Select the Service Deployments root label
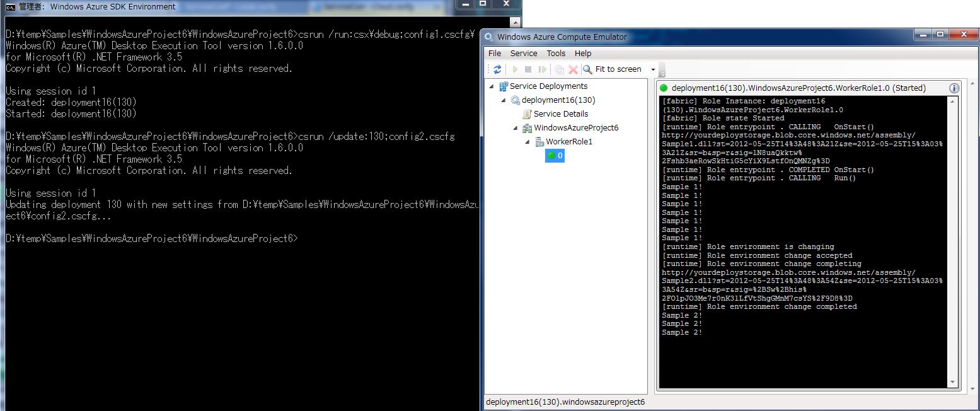The image size is (980, 411). pyautogui.click(x=548, y=86)
